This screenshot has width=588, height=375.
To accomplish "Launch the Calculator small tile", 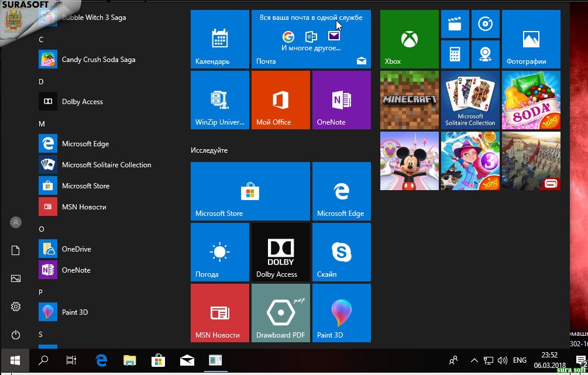I will point(454,54).
